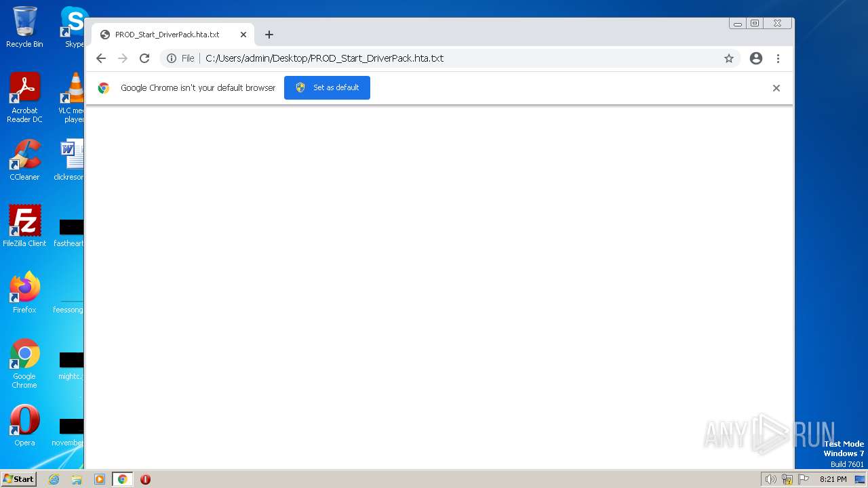Open a new tab with plus button
This screenshot has height=488, width=868.
[x=269, y=35]
